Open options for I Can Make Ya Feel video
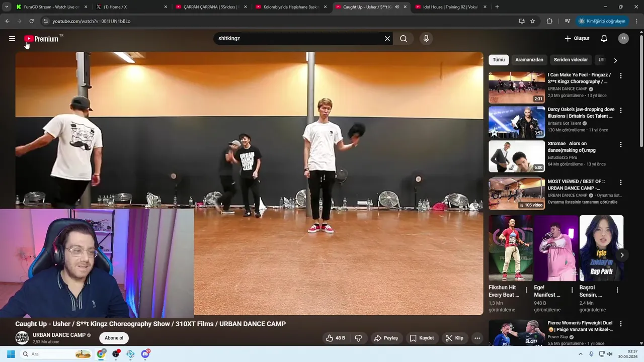The height and width of the screenshot is (362, 644). (620, 76)
